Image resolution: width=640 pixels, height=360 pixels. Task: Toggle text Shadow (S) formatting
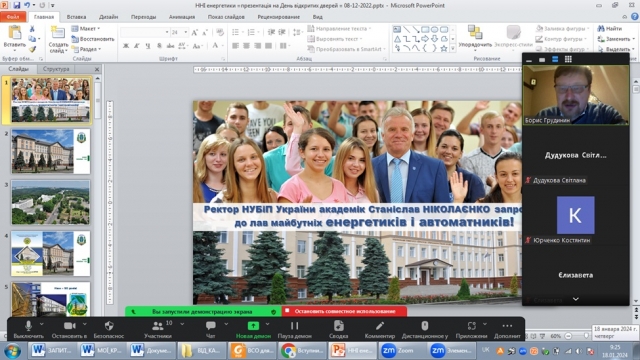click(159, 46)
